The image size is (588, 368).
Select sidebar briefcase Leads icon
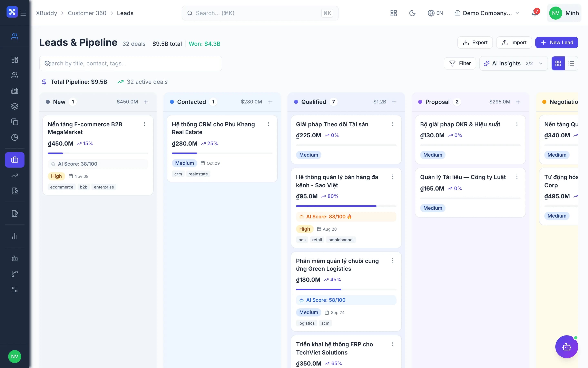14,160
